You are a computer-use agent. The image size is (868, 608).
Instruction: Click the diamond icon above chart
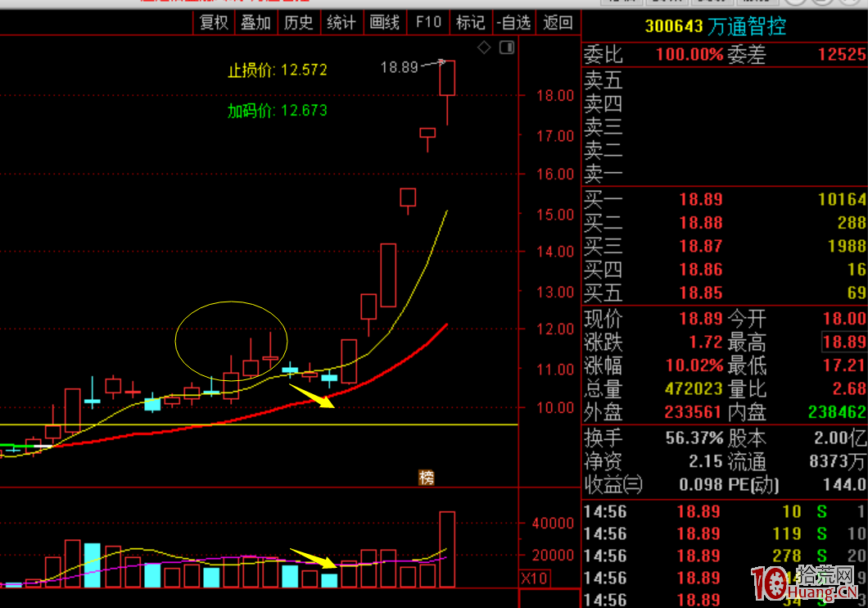coord(485,48)
